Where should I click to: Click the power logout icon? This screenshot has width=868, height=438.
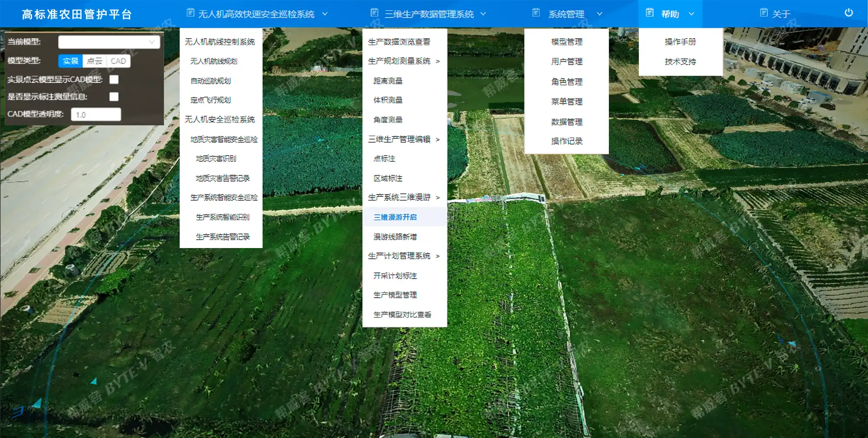(x=848, y=13)
